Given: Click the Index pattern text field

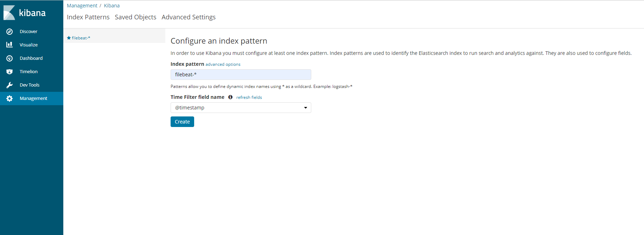Looking at the screenshot, I should tap(241, 75).
